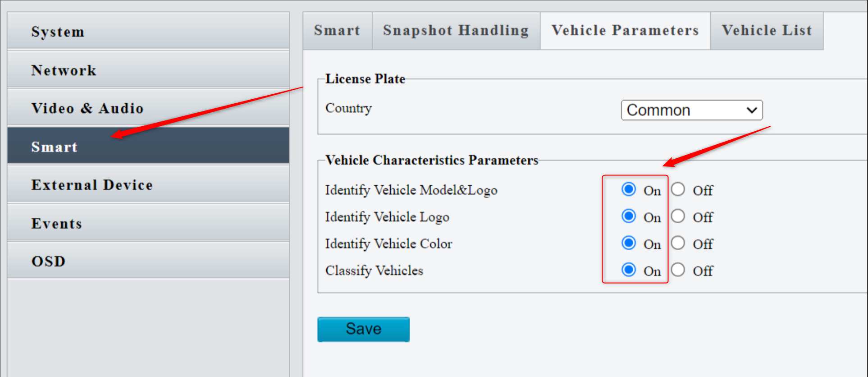Screen dimensions: 868x377
Task: Open the Events section
Action: click(x=56, y=223)
